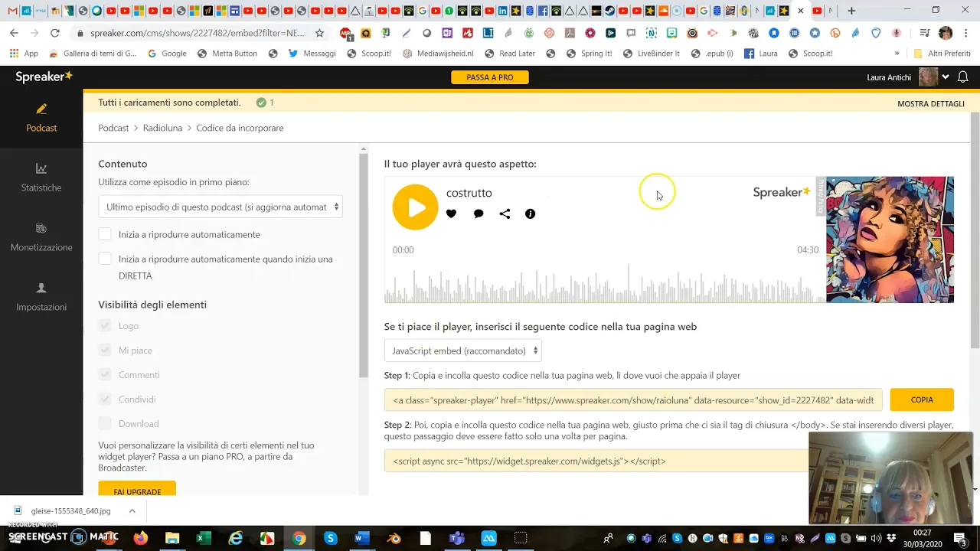Image resolution: width=980 pixels, height=551 pixels.
Task: Open Excel from the taskbar
Action: [x=203, y=538]
